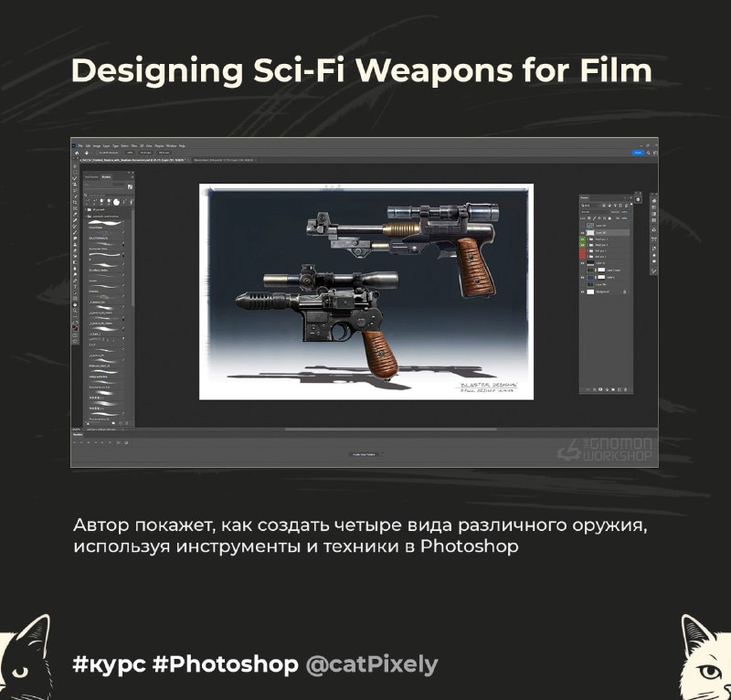This screenshot has width=731, height=700.
Task: Click the add layer mask icon
Action: coord(600,389)
